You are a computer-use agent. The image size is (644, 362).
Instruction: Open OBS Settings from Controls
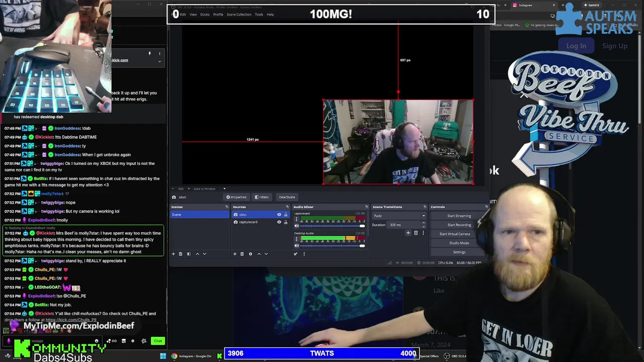(459, 252)
